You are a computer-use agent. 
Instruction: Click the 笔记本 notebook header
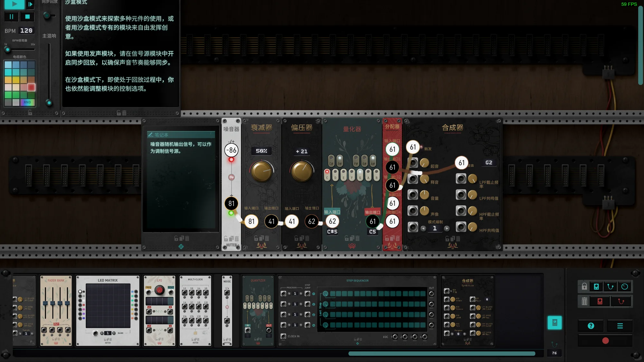pos(181,135)
